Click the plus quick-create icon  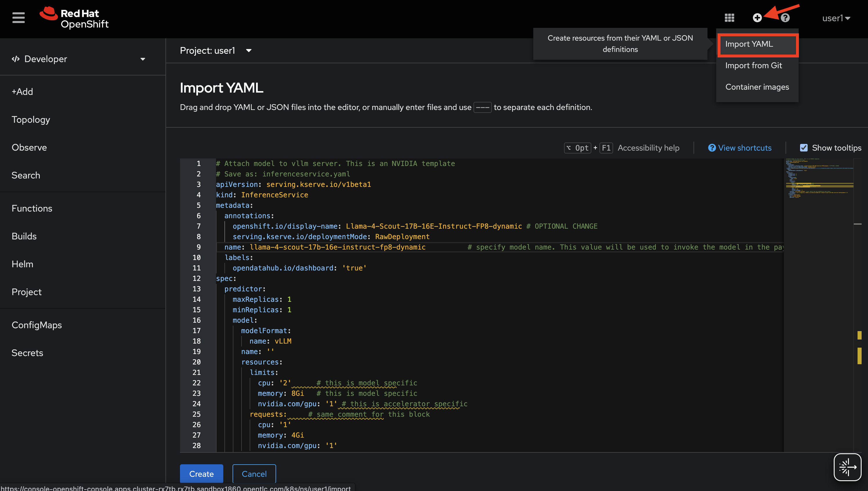pyautogui.click(x=757, y=18)
